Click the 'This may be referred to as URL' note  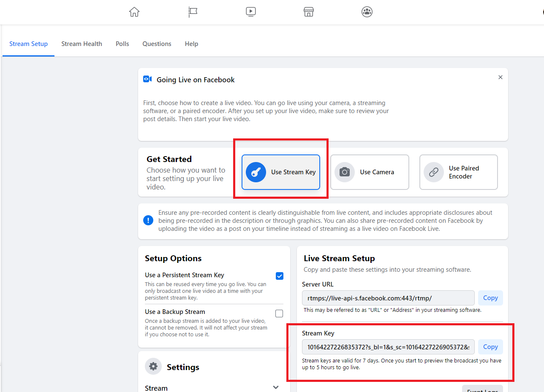[392, 310]
